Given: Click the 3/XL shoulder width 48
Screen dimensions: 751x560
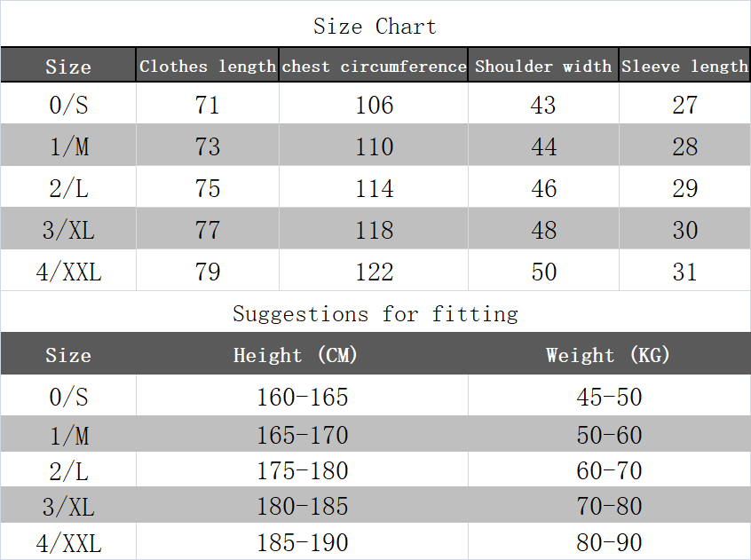Looking at the screenshot, I should coord(543,230).
